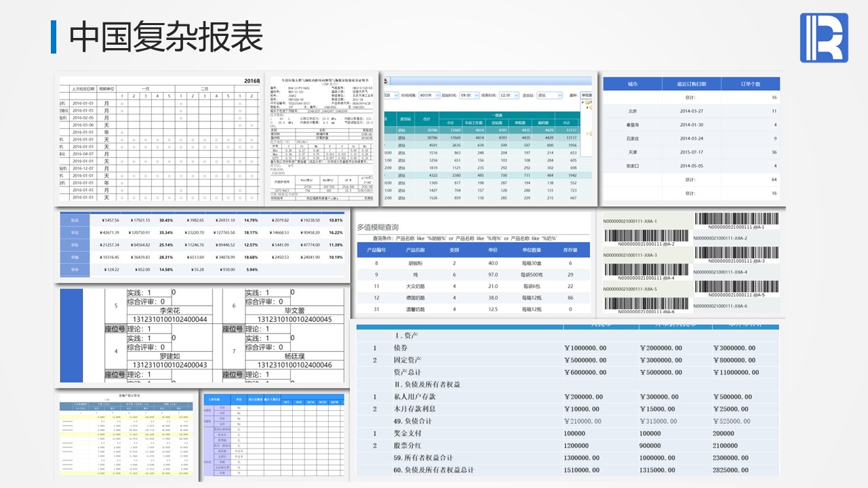This screenshot has width=868, height=488.
Task: Open the 起始时间 09:00 dropdown
Action: tap(469, 96)
